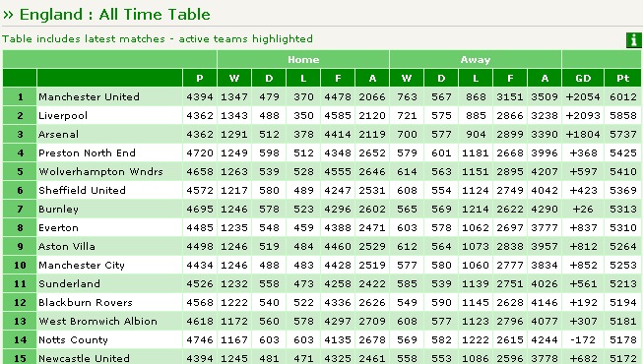This screenshot has width=643, height=364.
Task: Click the Pt column header
Action: tap(622, 78)
